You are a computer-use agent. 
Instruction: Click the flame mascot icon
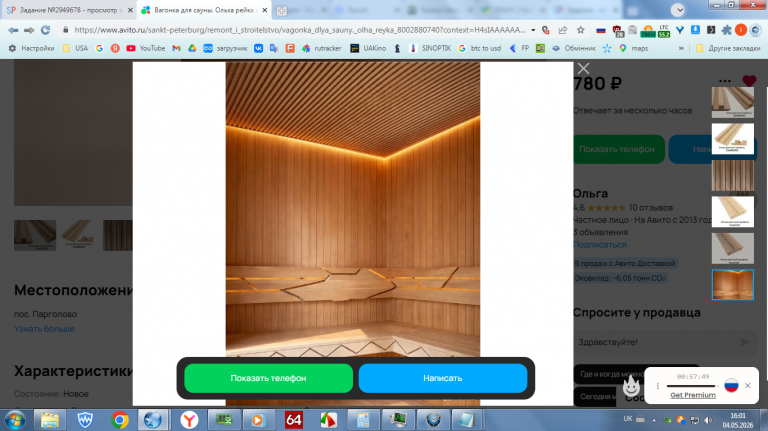point(631,387)
